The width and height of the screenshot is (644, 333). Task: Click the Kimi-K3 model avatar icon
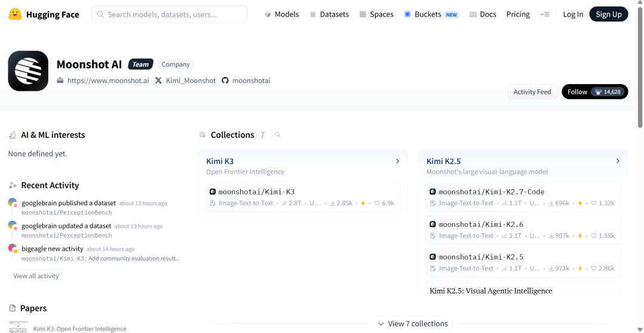pyautogui.click(x=212, y=192)
